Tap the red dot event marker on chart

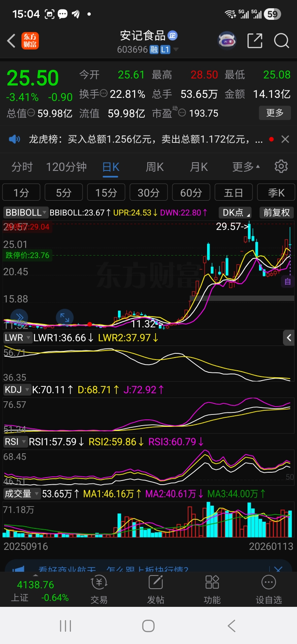(90, 324)
